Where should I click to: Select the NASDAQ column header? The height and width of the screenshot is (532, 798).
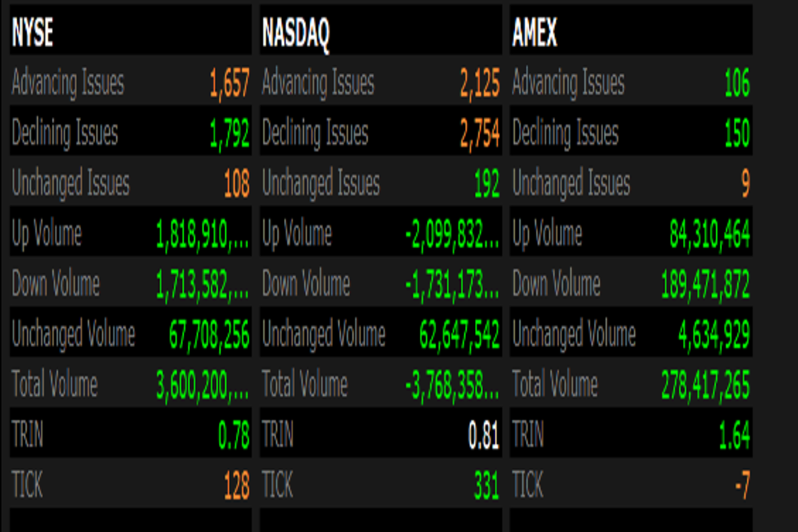[x=295, y=35]
